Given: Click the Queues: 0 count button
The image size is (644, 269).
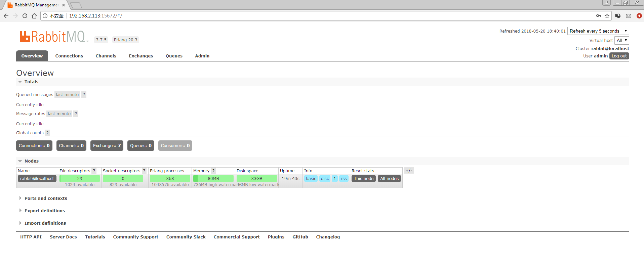Looking at the screenshot, I should point(141,146).
